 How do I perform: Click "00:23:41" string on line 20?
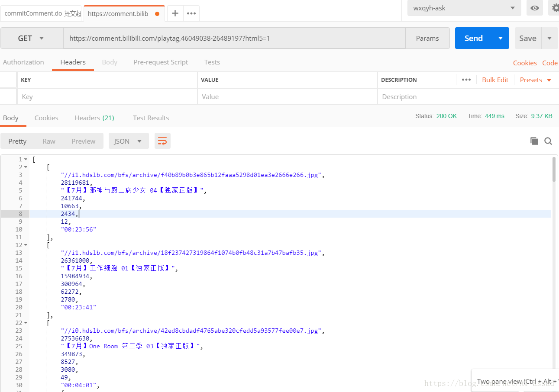[x=78, y=307]
